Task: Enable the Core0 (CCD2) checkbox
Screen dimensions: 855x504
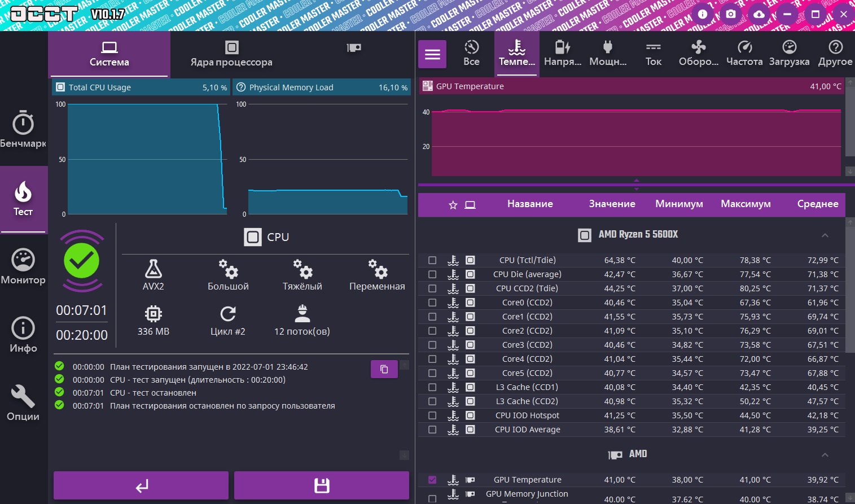Action: click(432, 303)
